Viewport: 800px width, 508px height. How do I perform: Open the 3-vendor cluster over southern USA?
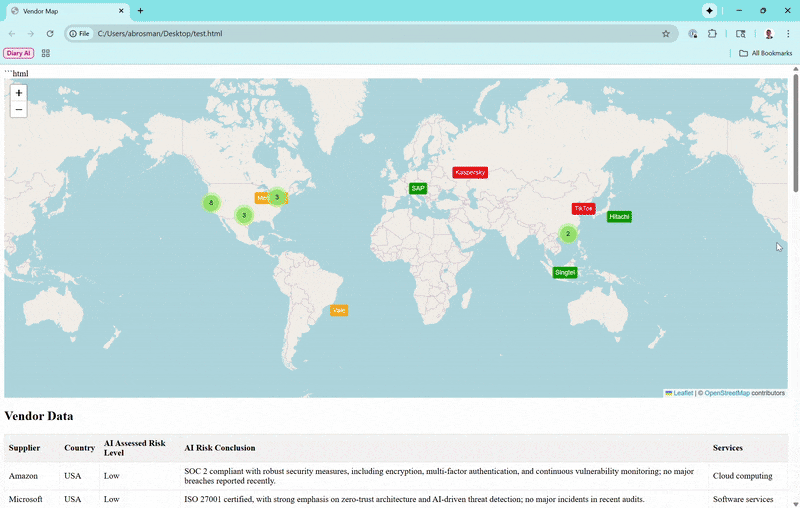point(244,215)
